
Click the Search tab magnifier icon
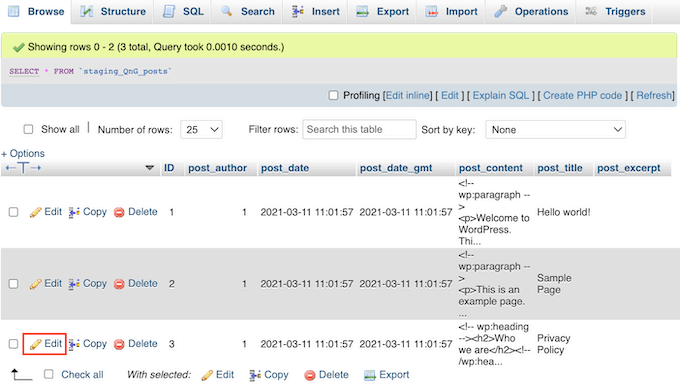coord(226,11)
